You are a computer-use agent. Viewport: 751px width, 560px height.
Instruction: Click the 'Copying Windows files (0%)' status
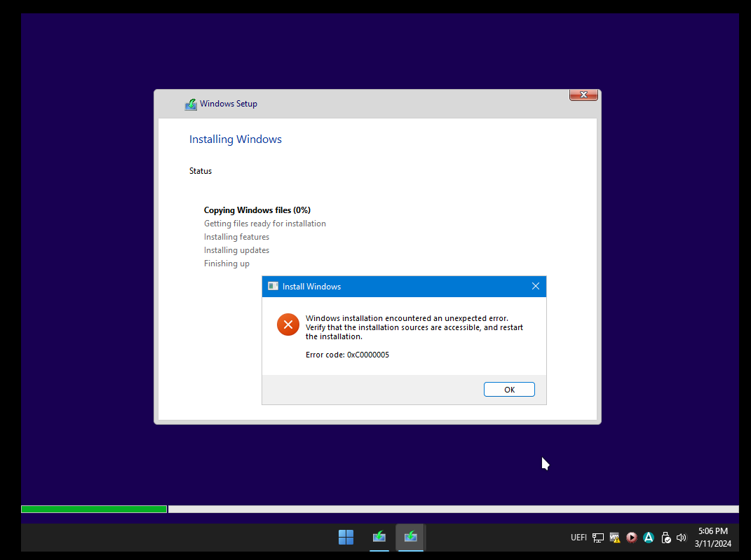257,210
